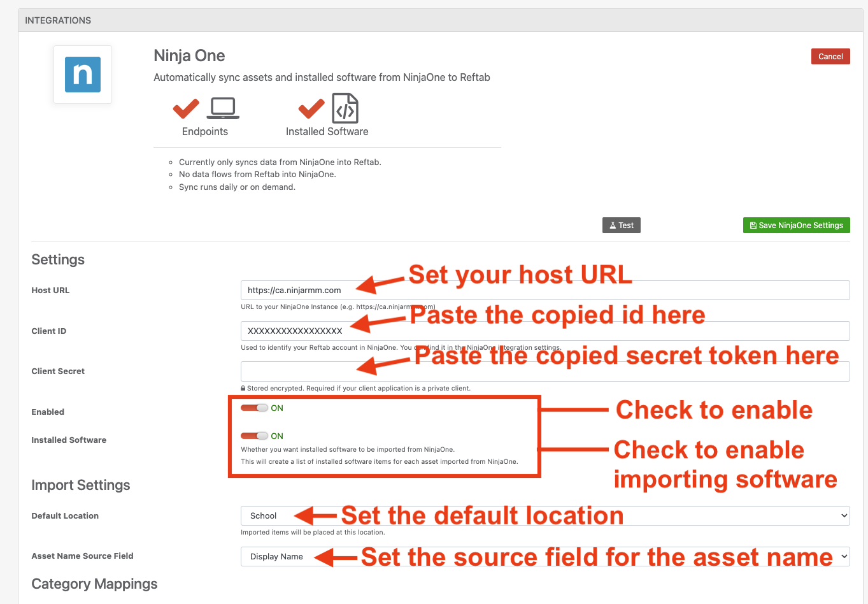Click the Category Mappings heading
Image resolution: width=868 pixels, height=604 pixels.
coord(94,584)
